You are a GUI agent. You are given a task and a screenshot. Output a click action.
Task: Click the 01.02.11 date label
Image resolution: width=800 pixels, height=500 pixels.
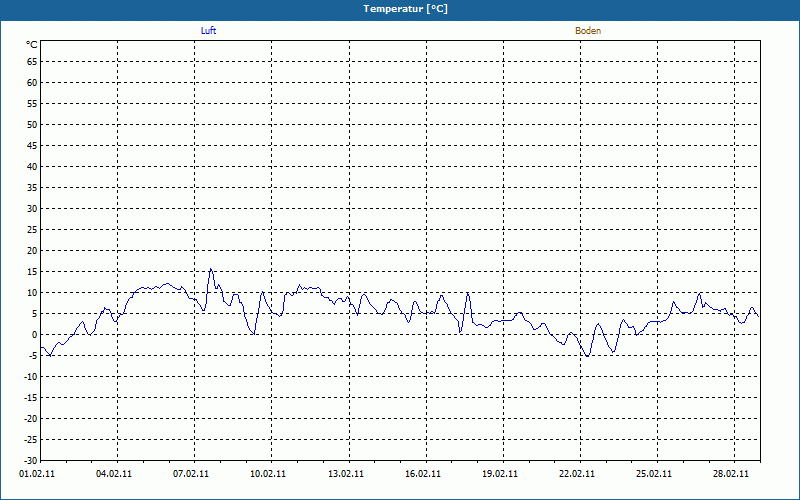[x=37, y=473]
